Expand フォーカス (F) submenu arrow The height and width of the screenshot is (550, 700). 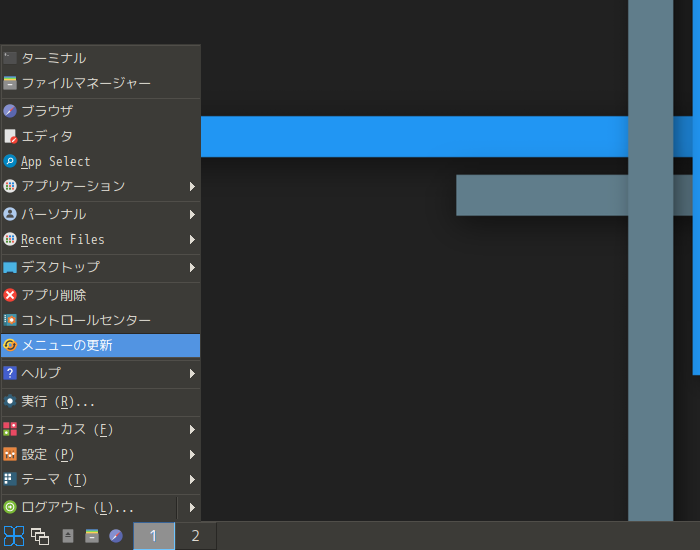(x=192, y=429)
